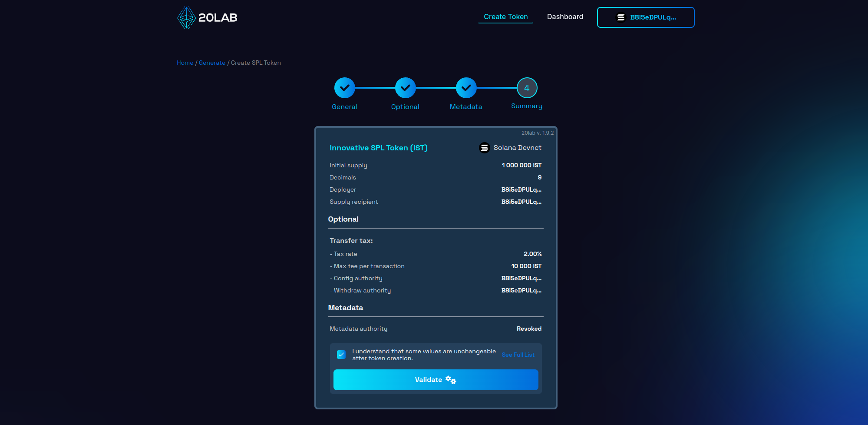Viewport: 868px width, 425px height.
Task: Click the Solana Devnet label
Action: (518, 148)
